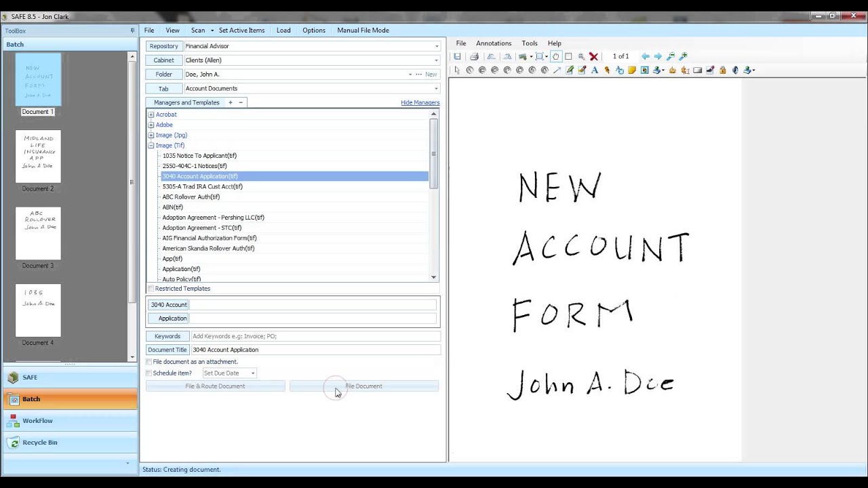The height and width of the screenshot is (488, 868).
Task: Open the Tools menu in viewer
Action: click(530, 43)
